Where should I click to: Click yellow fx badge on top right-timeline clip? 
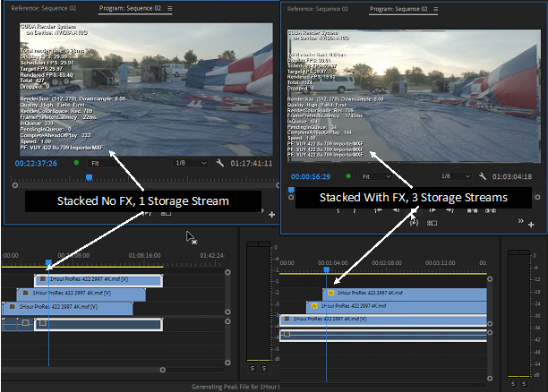click(331, 293)
